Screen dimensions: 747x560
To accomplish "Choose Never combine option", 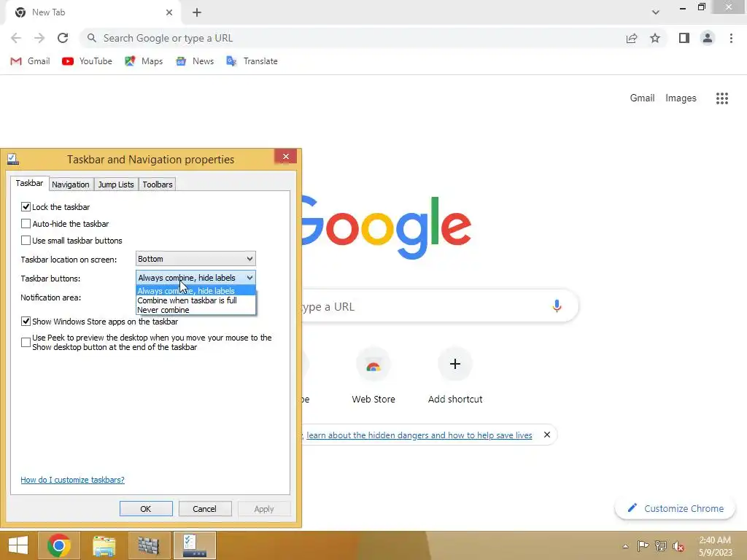I will [196, 310].
